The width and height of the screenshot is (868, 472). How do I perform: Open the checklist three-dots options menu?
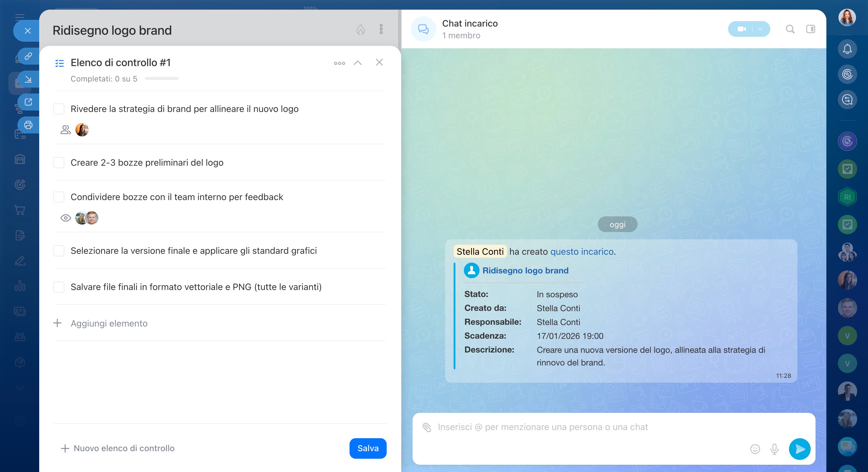tap(339, 63)
